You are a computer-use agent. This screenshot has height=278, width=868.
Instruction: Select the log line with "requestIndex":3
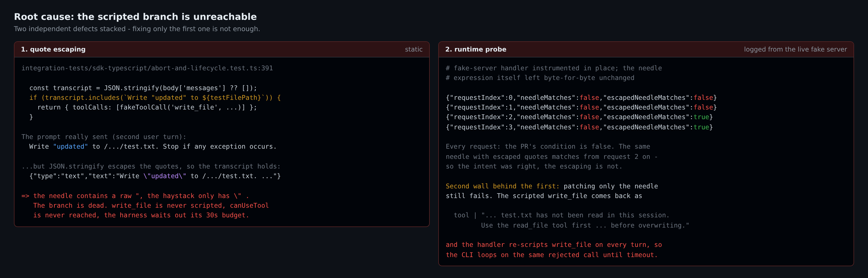click(x=579, y=127)
